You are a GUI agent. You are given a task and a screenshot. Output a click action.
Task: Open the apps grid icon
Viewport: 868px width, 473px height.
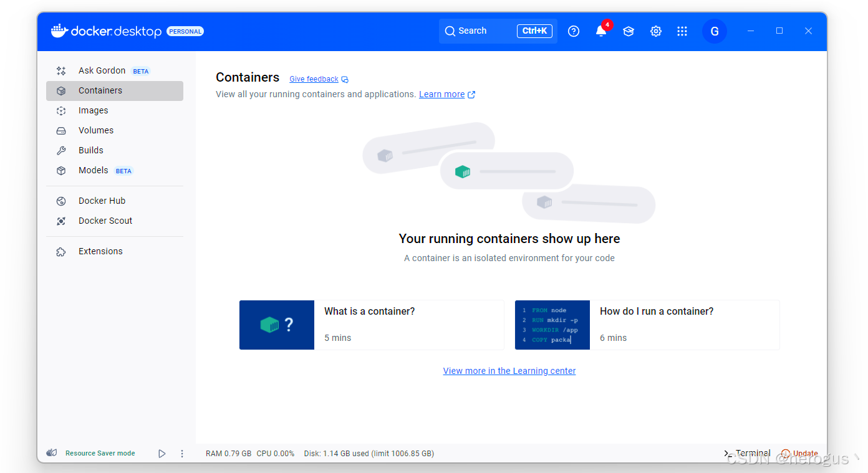pos(682,31)
